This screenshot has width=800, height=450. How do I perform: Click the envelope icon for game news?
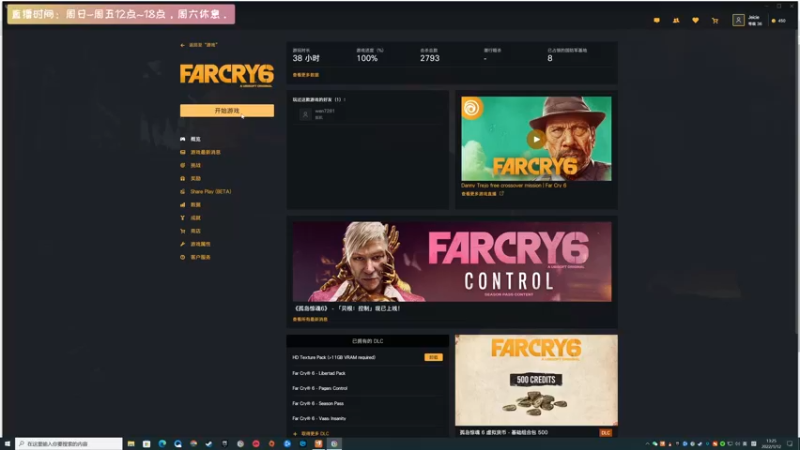[183, 152]
